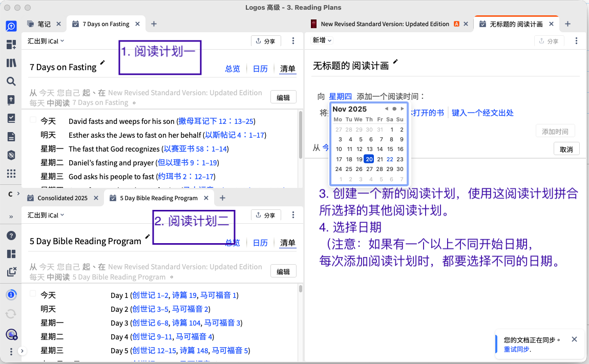Open the Bible cross book icon in sidebar

point(11,99)
